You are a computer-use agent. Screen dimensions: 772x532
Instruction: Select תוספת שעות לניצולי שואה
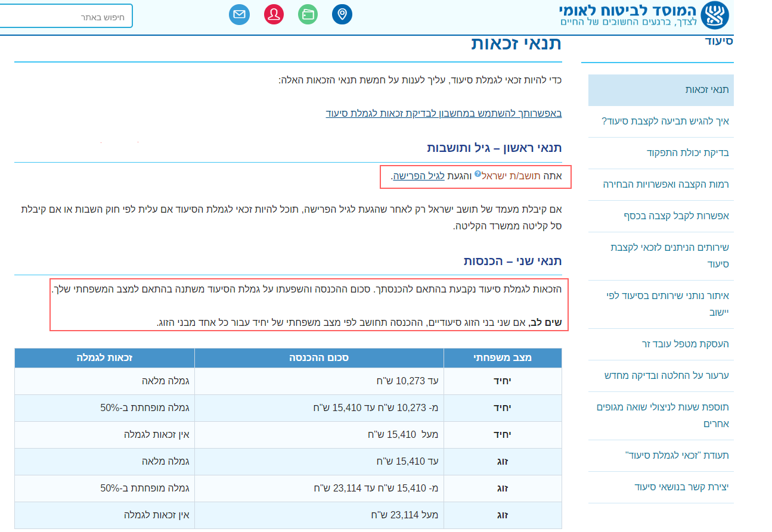(663, 415)
